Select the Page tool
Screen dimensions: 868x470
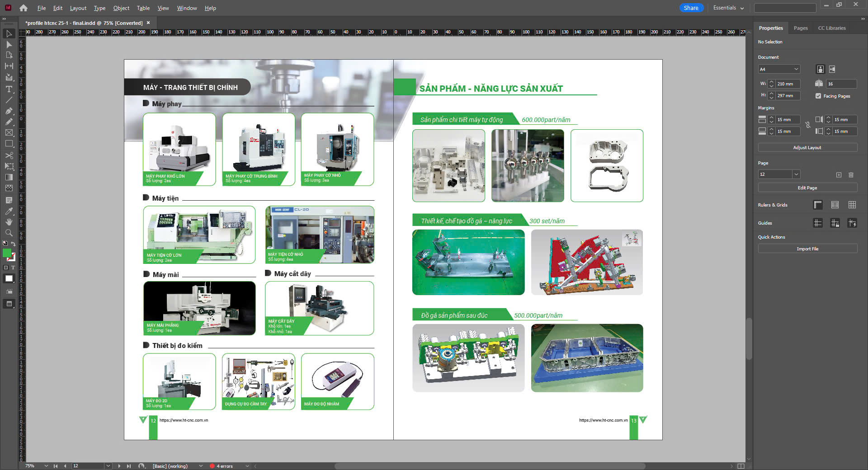(9, 55)
